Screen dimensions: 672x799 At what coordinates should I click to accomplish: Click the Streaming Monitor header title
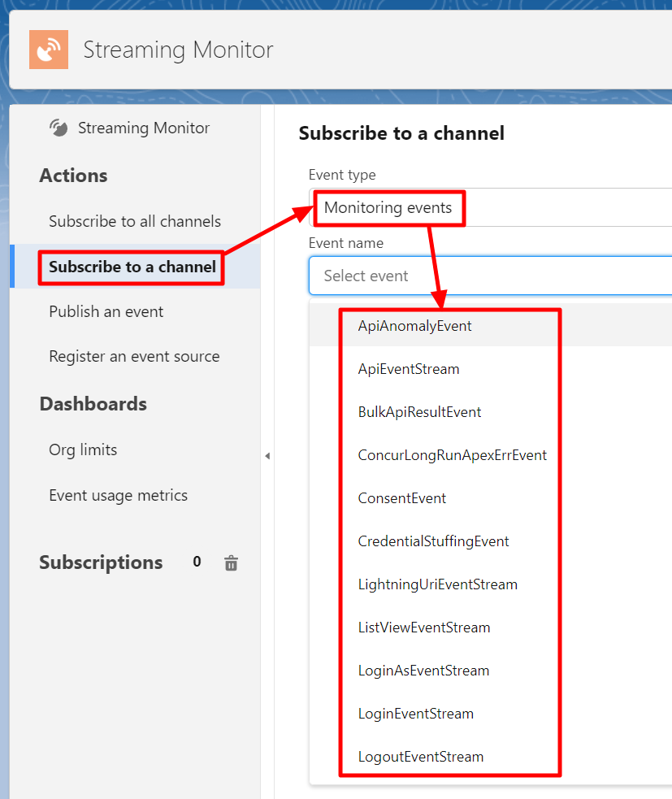(x=178, y=50)
